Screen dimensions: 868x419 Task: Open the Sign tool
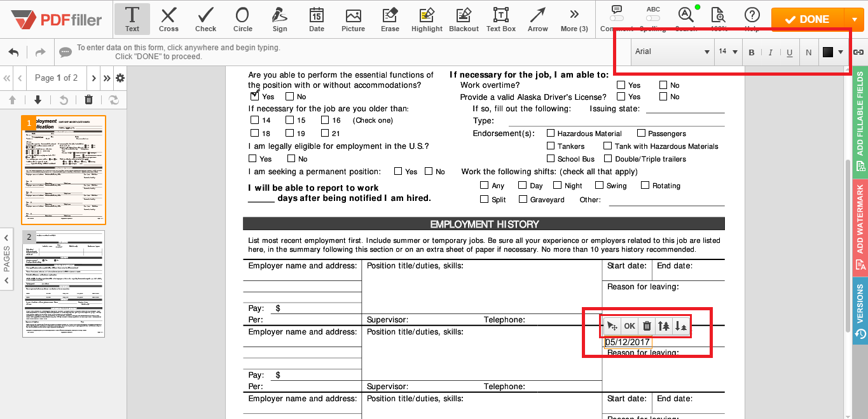pos(279,19)
